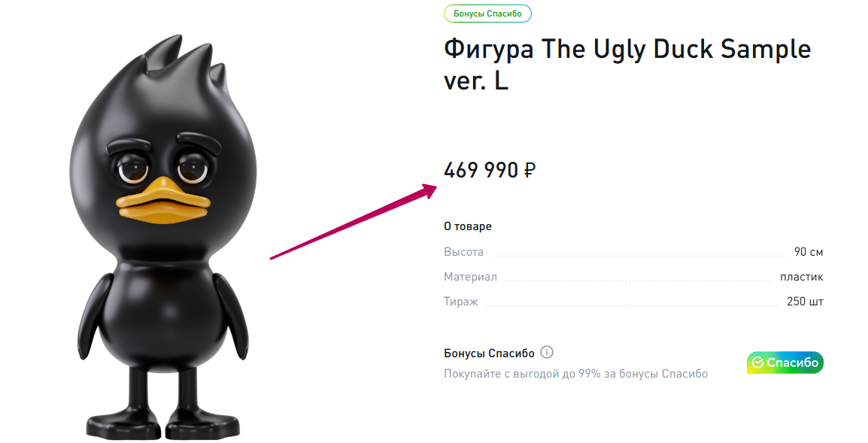Click the ruble currency symbol

pos(530,170)
